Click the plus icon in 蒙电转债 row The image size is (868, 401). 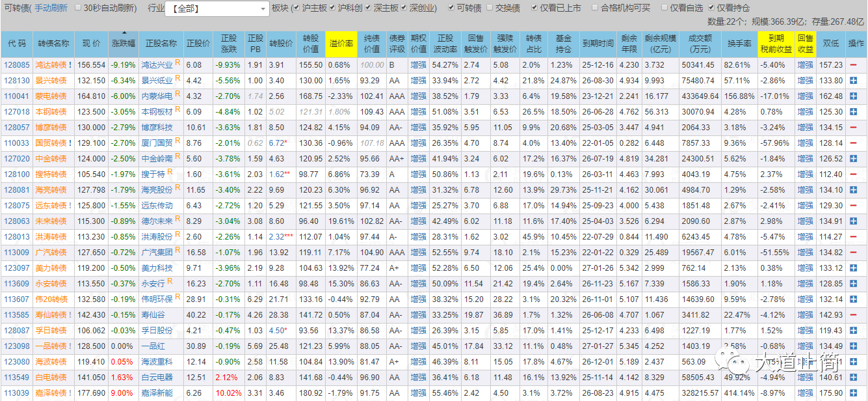click(853, 96)
